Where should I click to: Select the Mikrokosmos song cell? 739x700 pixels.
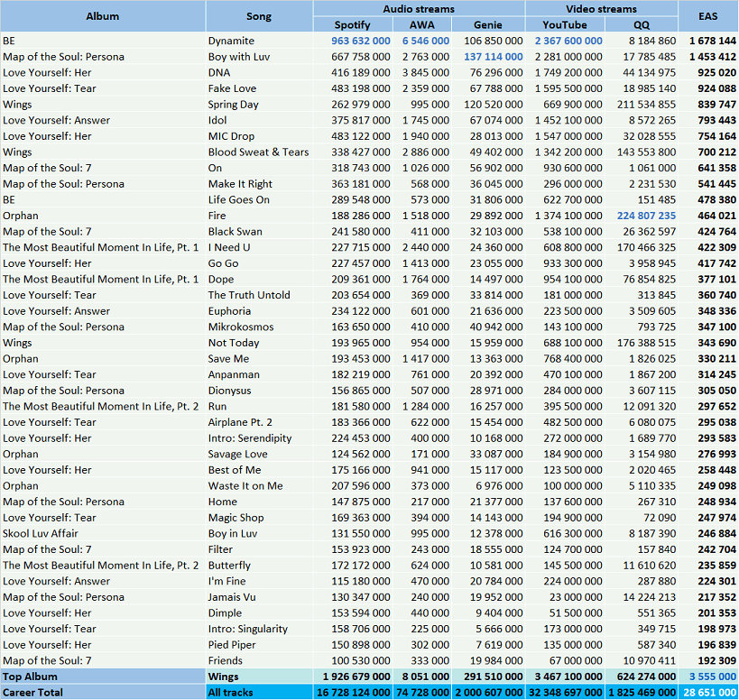coord(259,327)
